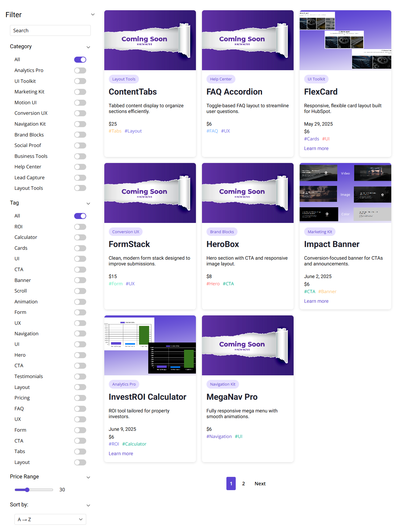Open the A → Z sort dropdown
The width and height of the screenshot is (397, 532).
pos(50,519)
